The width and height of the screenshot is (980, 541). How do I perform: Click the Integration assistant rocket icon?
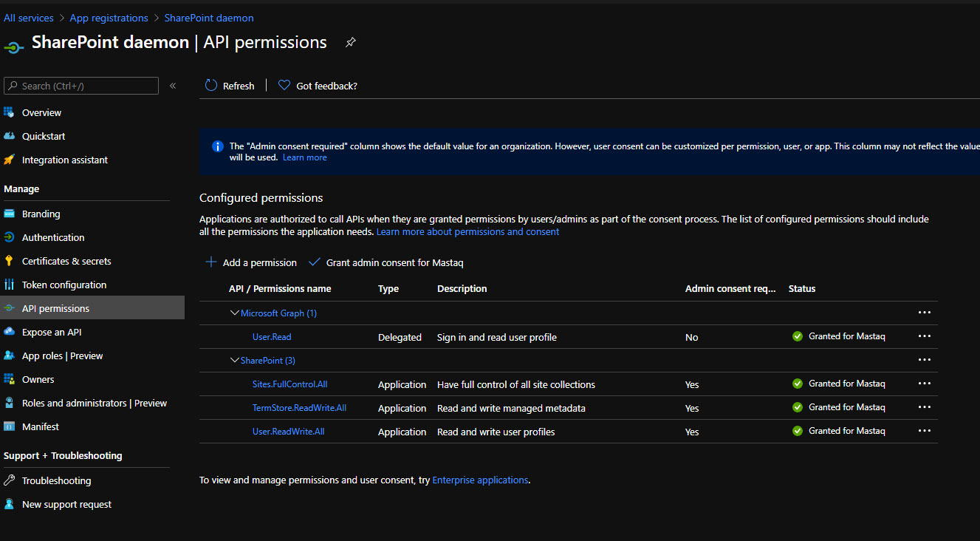(10, 160)
